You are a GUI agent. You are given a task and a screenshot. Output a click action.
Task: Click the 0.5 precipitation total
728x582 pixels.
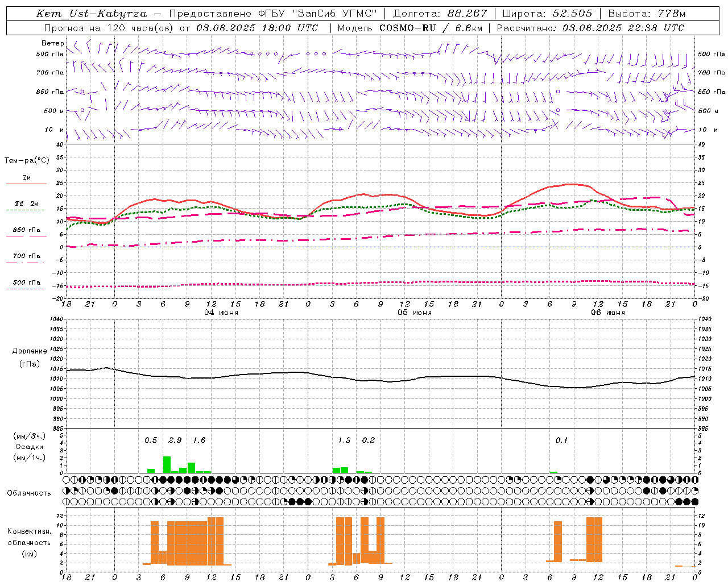(151, 440)
